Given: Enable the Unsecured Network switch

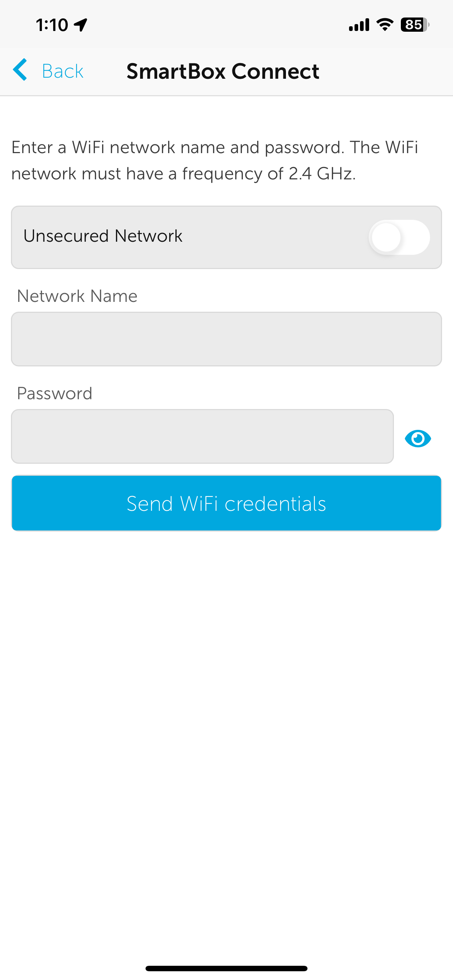Looking at the screenshot, I should click(x=399, y=237).
